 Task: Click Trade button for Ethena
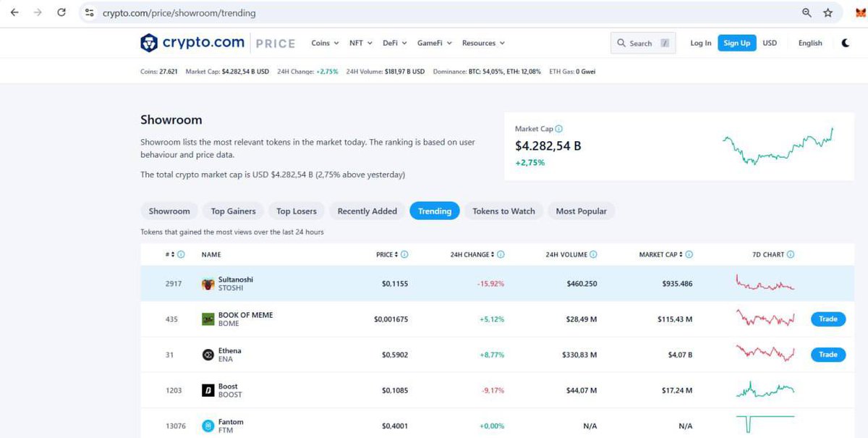828,355
